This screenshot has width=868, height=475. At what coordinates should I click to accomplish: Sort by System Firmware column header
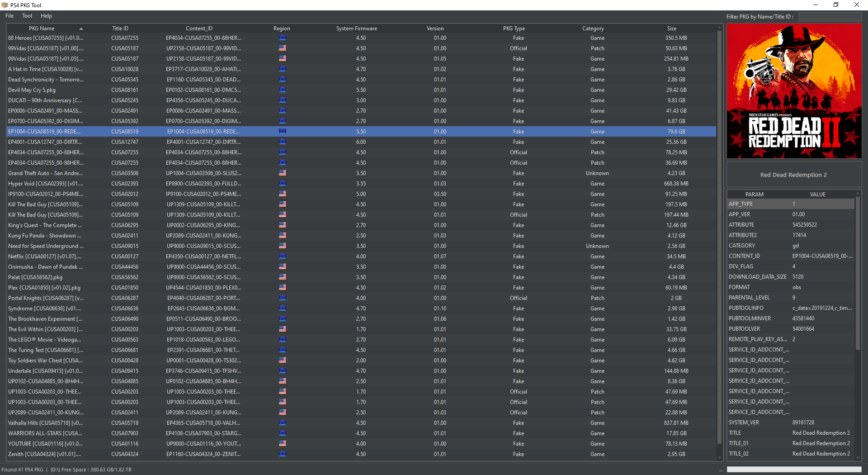[x=357, y=28]
